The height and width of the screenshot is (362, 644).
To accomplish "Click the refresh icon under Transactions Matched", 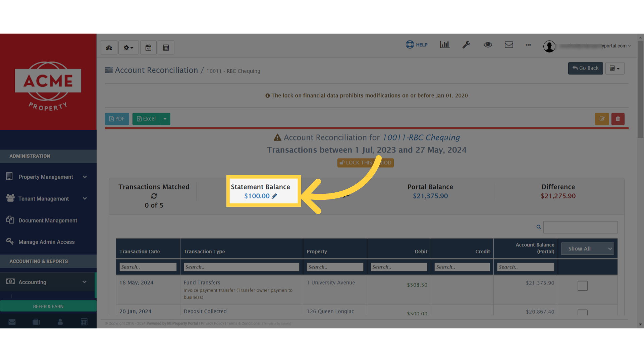I will pos(154,196).
